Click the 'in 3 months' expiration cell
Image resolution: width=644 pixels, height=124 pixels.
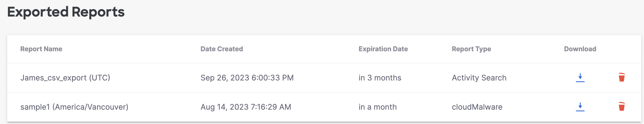(380, 78)
